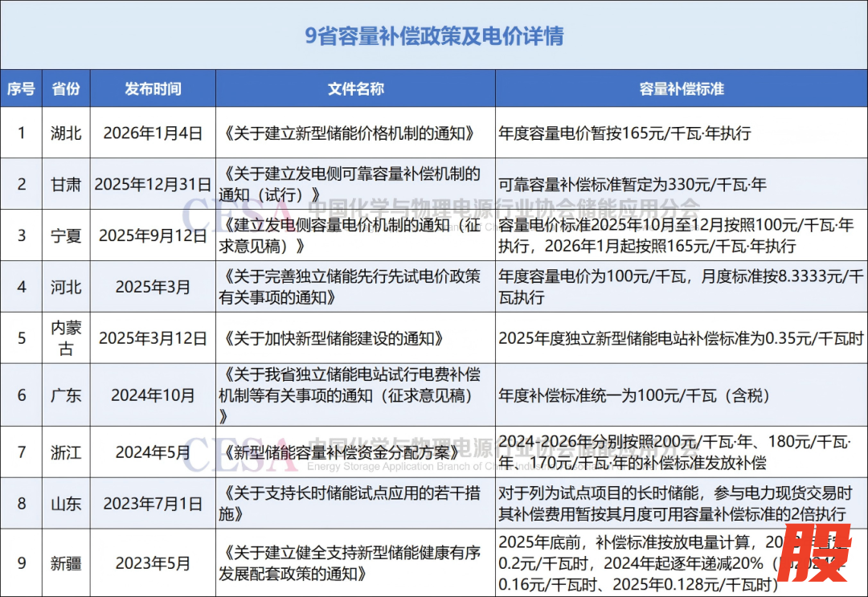Select the 省份 column header
This screenshot has width=868, height=597.
point(65,89)
